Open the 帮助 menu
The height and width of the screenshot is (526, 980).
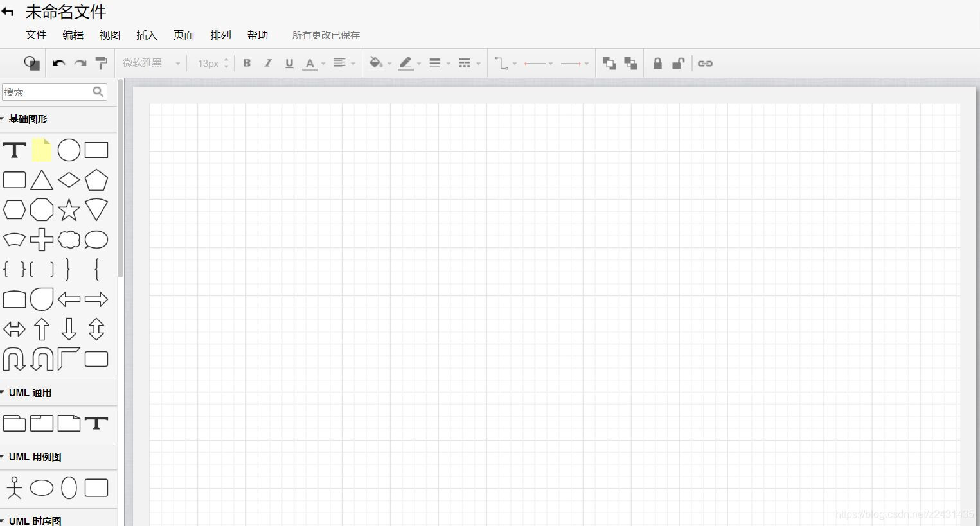tap(258, 35)
